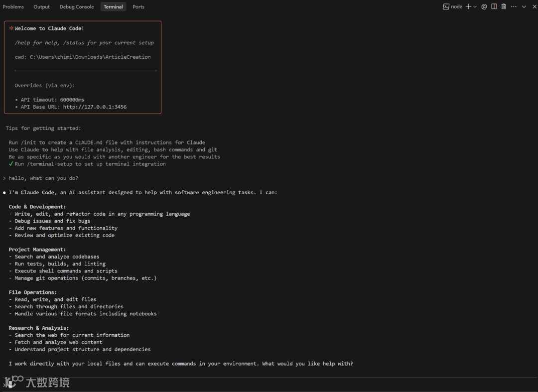Click 'Fetch and analyze web content' line
Image resolution: width=538 pixels, height=392 pixels.
pos(56,343)
